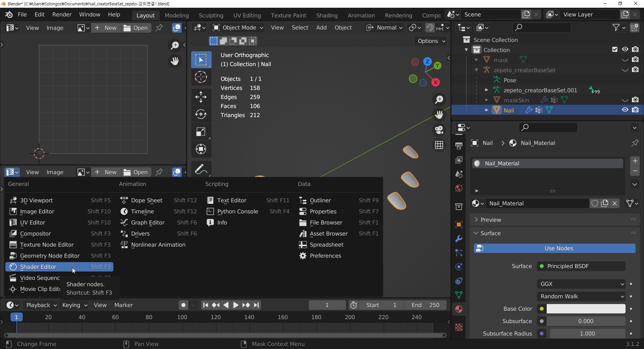Hide Nail object with eye icon
Screen dimensions: 644x349
coord(625,110)
